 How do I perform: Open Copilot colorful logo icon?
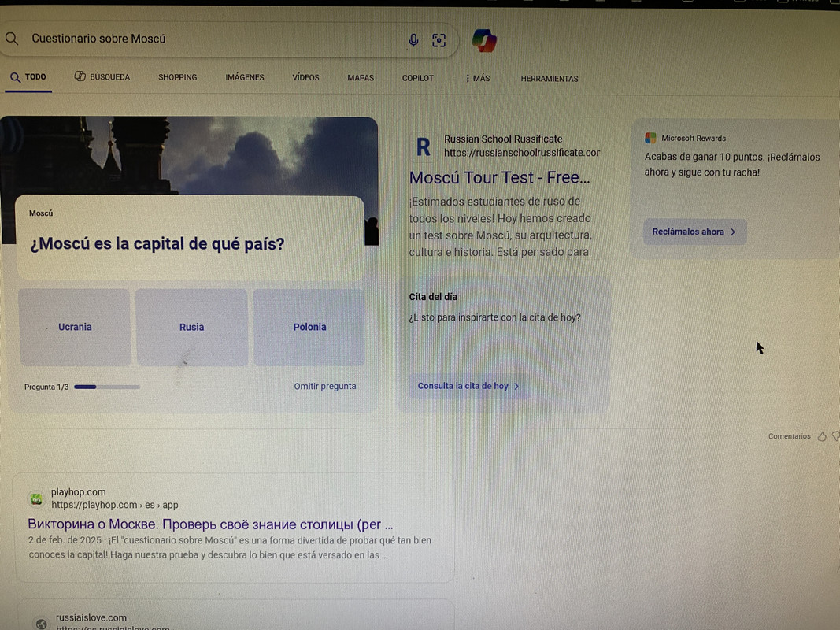484,40
